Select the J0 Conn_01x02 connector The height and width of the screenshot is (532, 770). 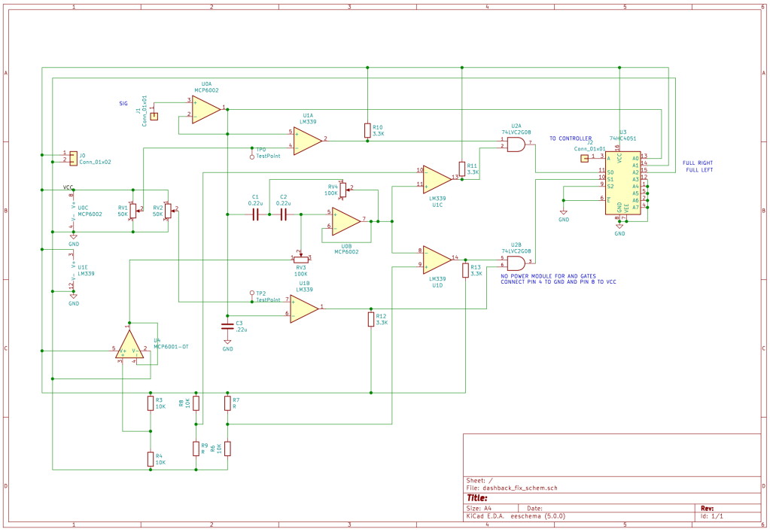(73, 157)
